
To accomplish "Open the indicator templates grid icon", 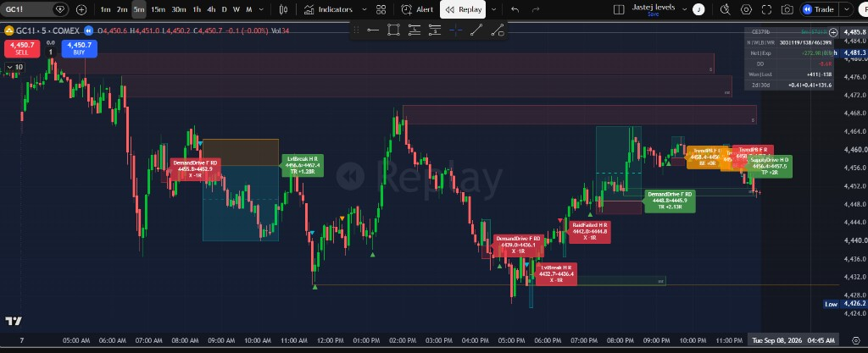I will point(381,9).
